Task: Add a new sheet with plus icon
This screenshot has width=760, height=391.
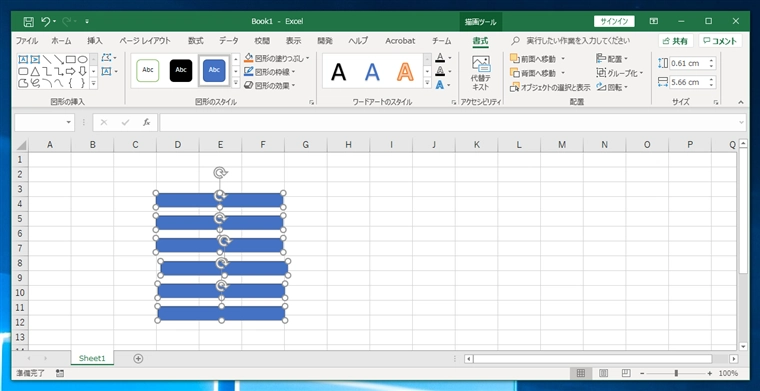Action: 138,359
